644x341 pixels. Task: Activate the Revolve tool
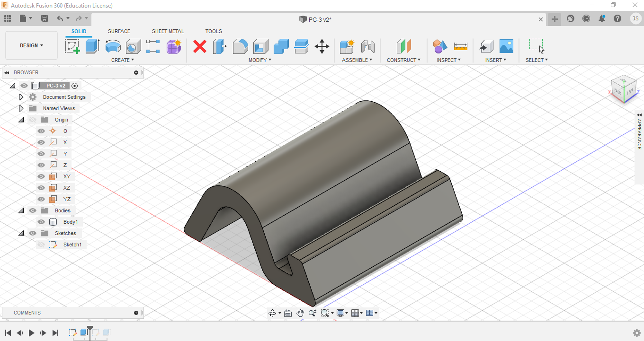[x=113, y=46]
